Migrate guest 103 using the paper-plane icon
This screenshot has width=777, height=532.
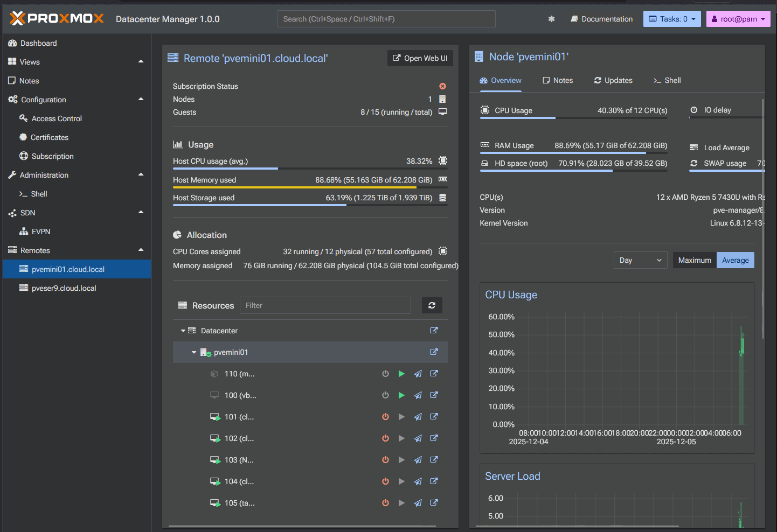point(418,459)
